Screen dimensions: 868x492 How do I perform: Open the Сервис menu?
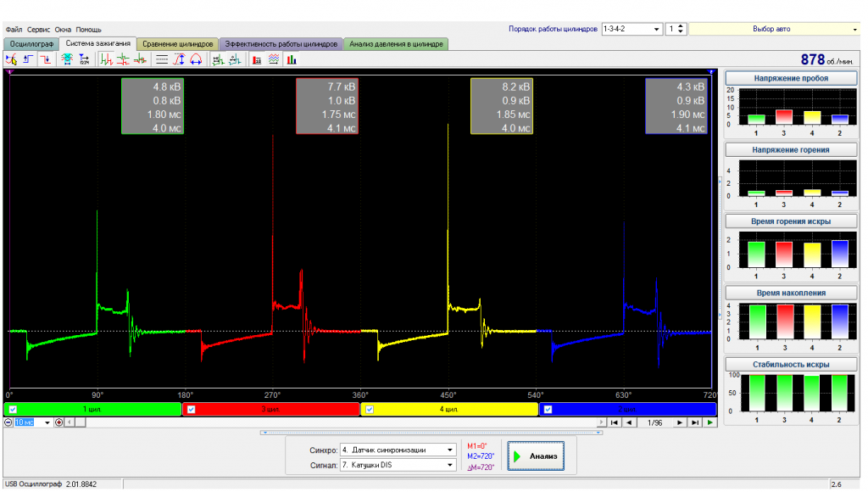click(38, 30)
